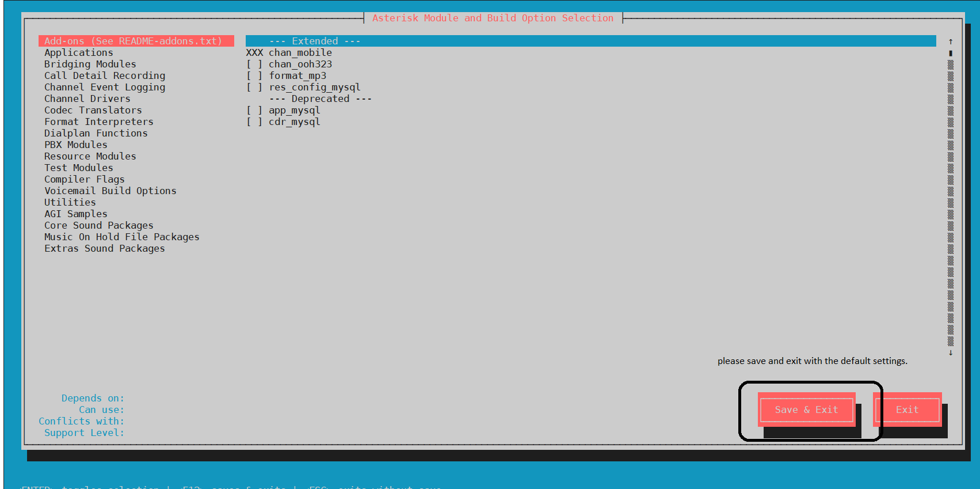Click the '--- Deprecated ---' section label
Screen dimensions: 980x489
coord(321,98)
